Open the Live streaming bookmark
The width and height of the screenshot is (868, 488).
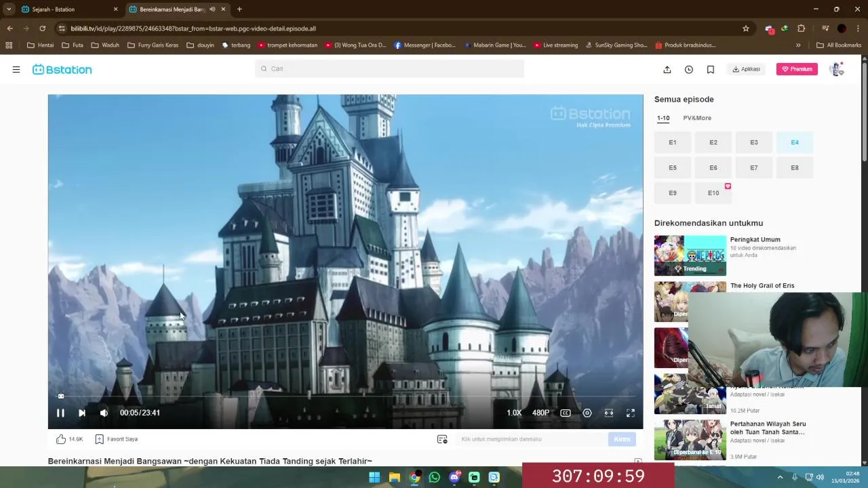[x=556, y=45]
